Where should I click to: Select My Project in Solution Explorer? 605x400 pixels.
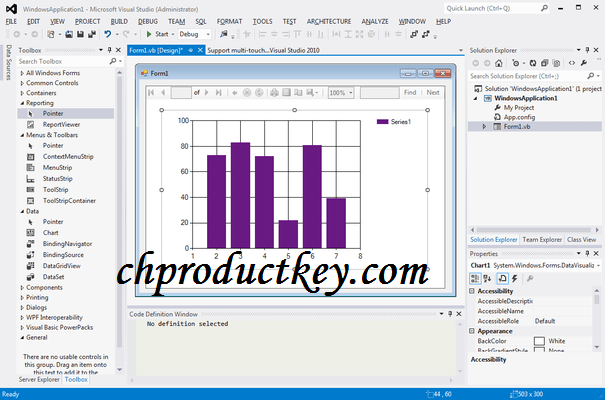[x=519, y=108]
